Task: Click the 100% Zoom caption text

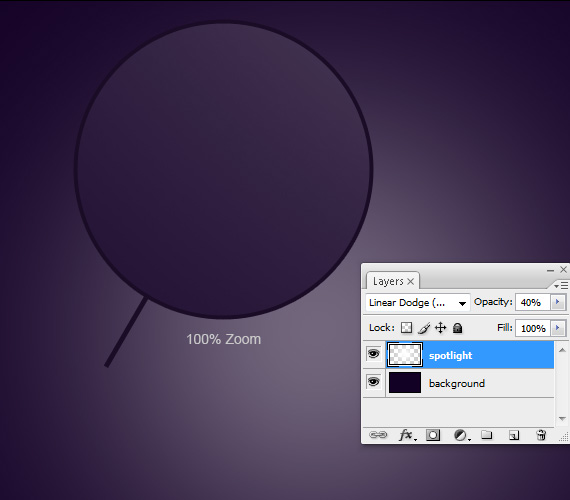Action: tap(224, 339)
